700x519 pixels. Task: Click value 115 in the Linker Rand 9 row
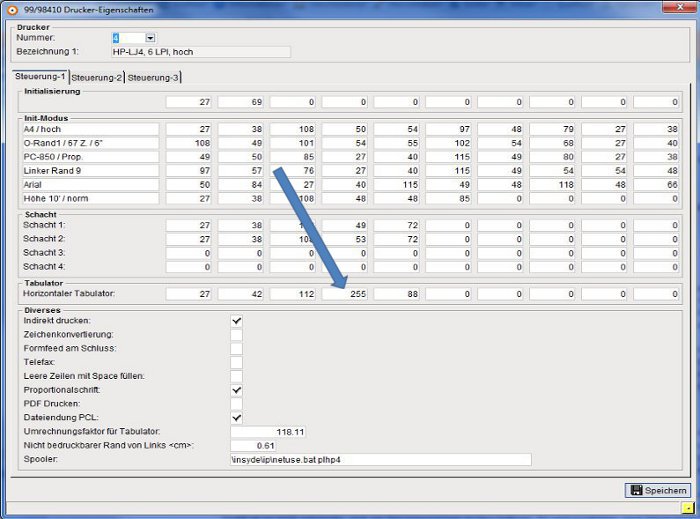coord(449,171)
